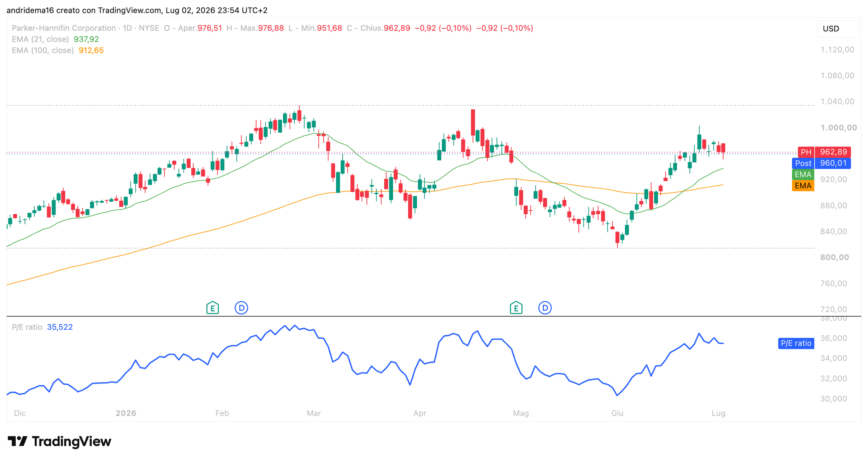Click the Mar label on time axis
Viewport: 868px width, 461px height.
314,413
